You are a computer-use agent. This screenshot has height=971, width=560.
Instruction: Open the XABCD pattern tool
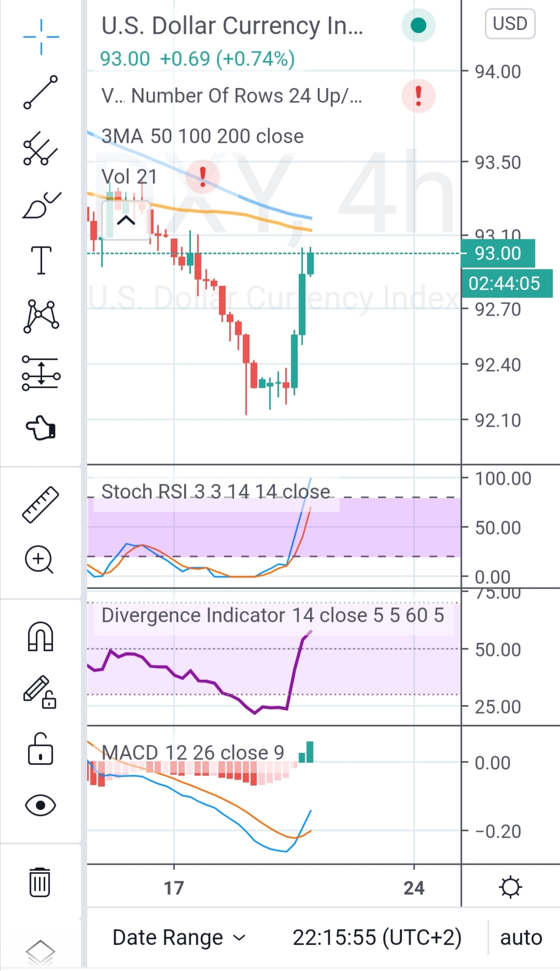pos(41,316)
